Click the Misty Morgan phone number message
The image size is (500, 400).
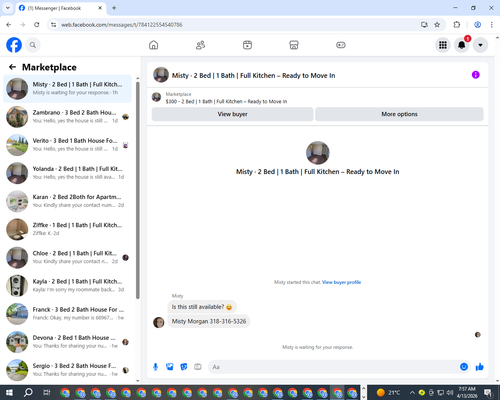click(209, 321)
